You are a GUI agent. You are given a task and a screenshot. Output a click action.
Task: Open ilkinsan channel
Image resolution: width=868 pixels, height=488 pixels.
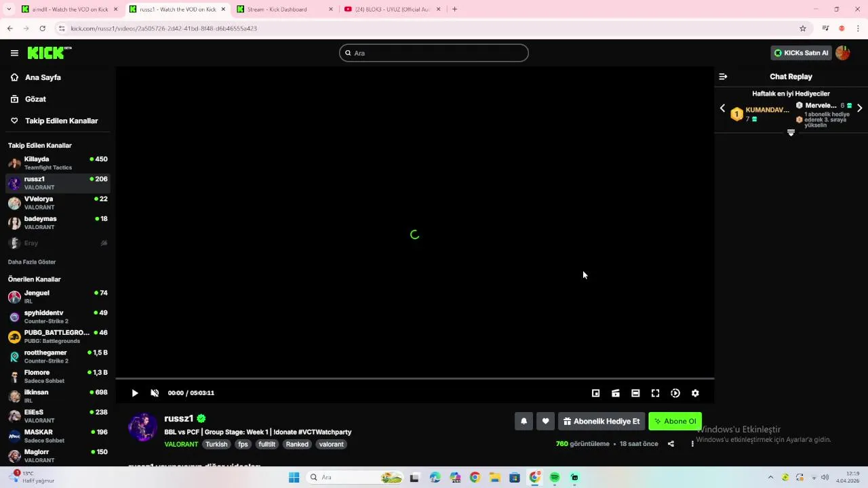tap(58, 396)
